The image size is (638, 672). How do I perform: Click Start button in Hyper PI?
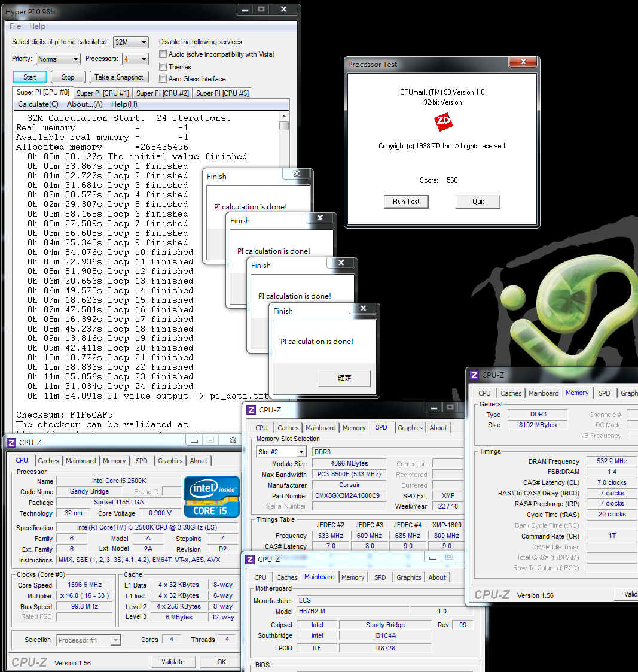29,77
